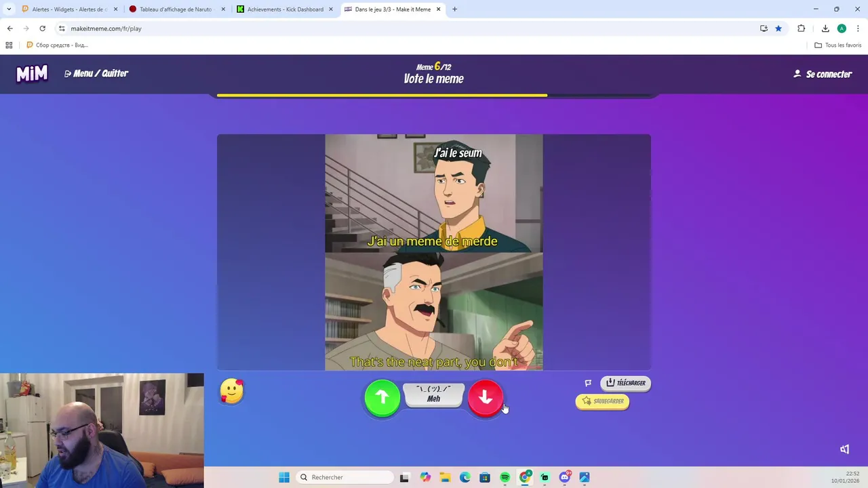
Task: Open the Windows Start menu
Action: 284,477
